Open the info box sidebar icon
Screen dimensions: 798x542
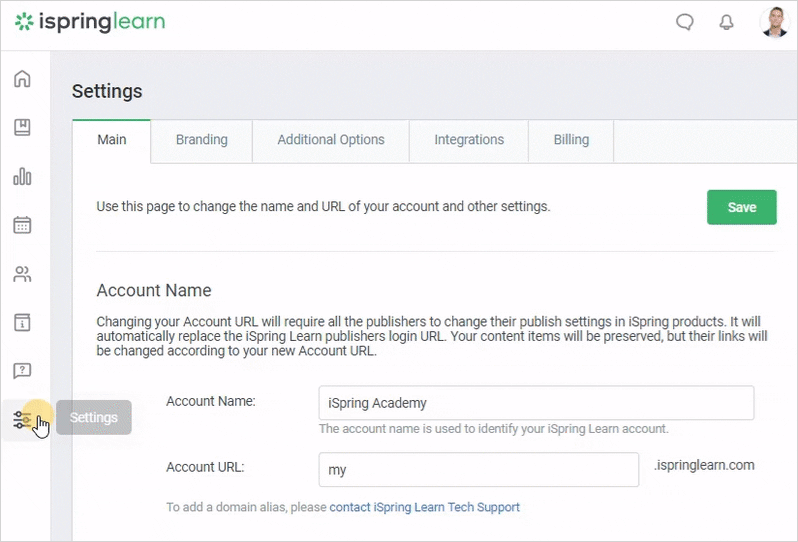[22, 322]
